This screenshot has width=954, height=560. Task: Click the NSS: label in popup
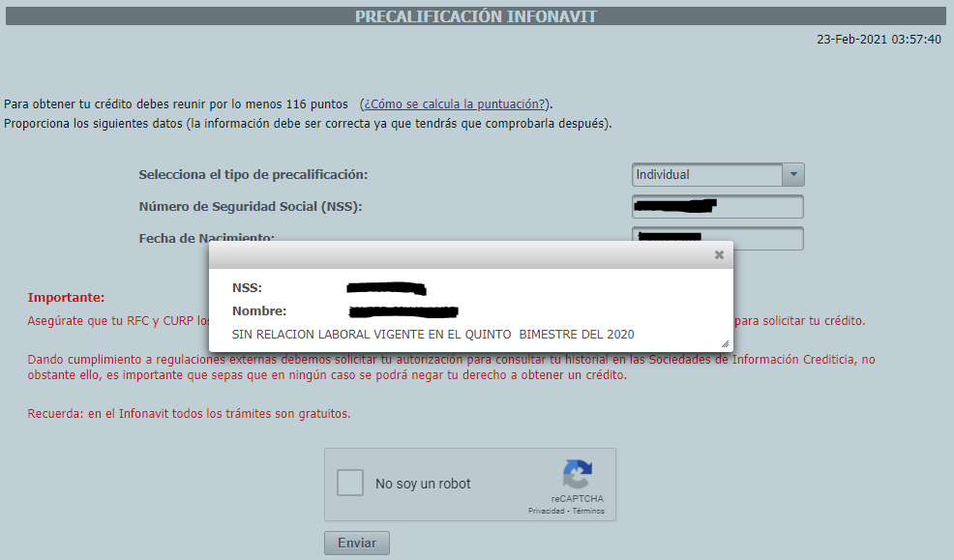[247, 287]
